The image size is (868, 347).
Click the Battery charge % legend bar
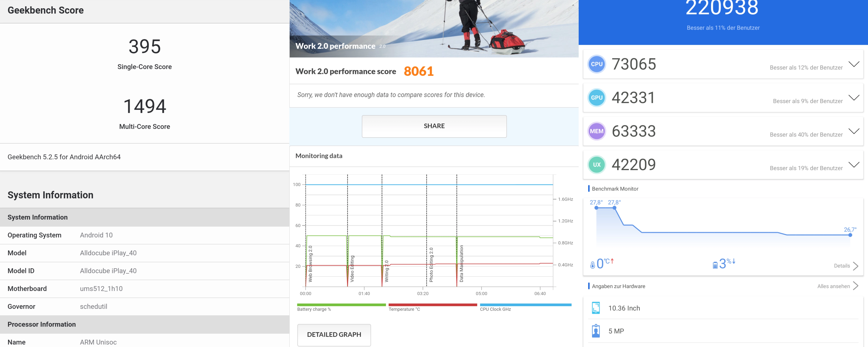pyautogui.click(x=341, y=305)
